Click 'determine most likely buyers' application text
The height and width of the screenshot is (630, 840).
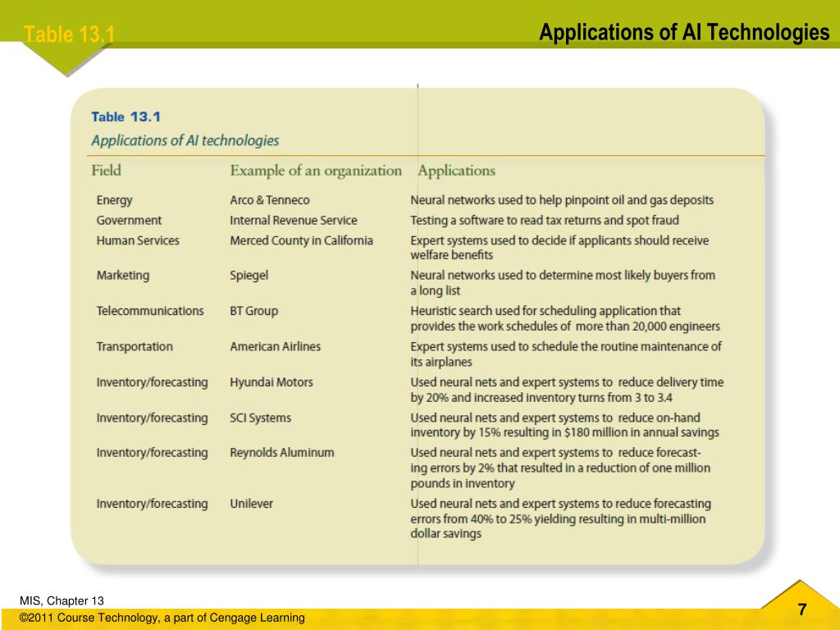click(563, 283)
